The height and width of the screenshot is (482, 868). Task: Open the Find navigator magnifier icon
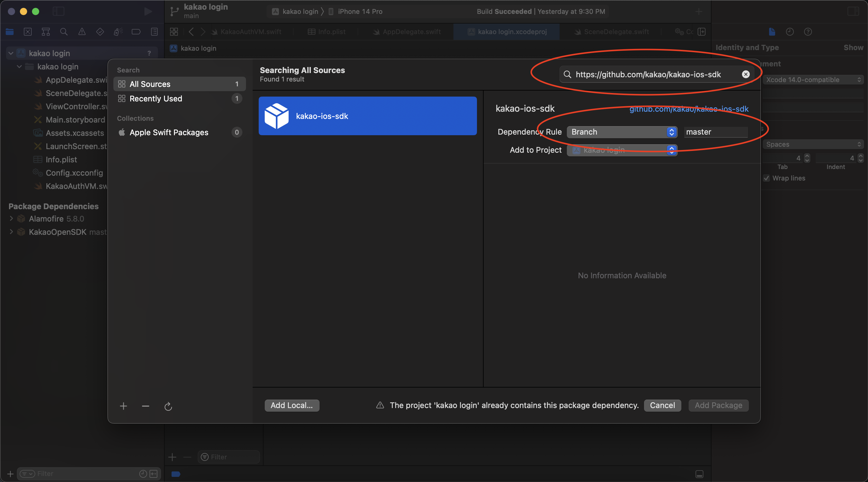tap(64, 32)
